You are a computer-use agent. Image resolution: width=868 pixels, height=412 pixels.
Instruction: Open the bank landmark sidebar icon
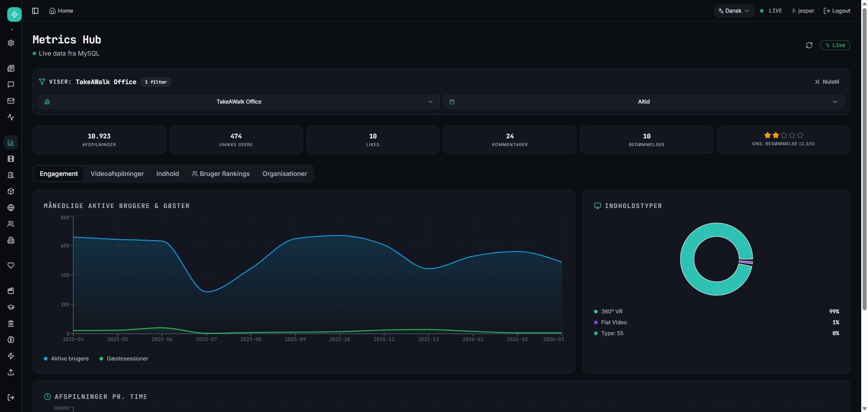11,323
